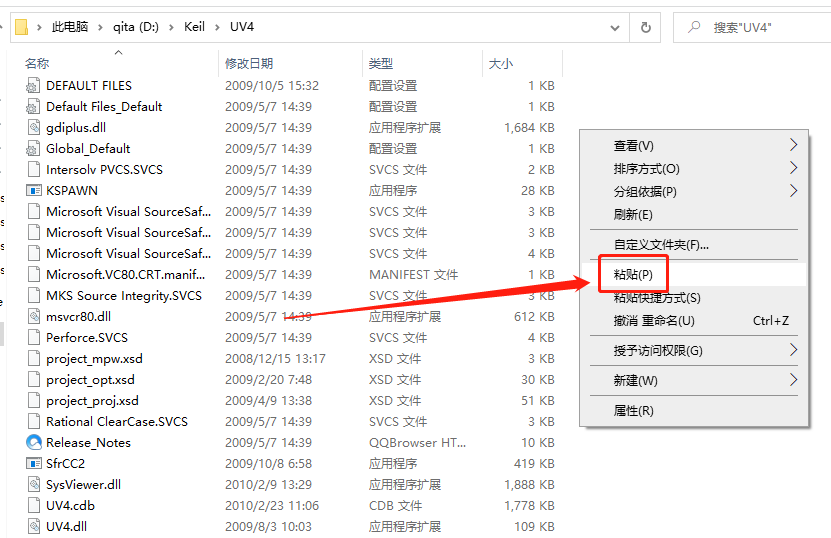Click the 2008/12/15 13:17 date cell
The width and height of the screenshot is (831, 538).
point(275,359)
